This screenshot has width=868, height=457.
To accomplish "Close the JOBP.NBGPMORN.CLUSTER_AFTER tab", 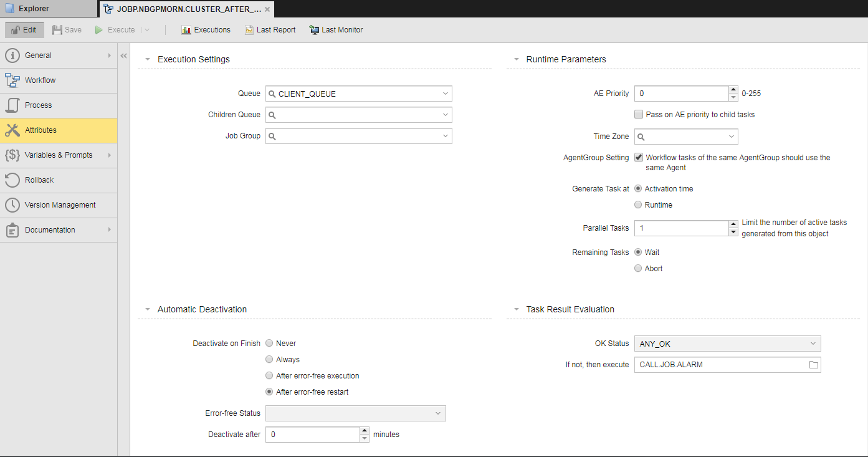I will (x=267, y=9).
